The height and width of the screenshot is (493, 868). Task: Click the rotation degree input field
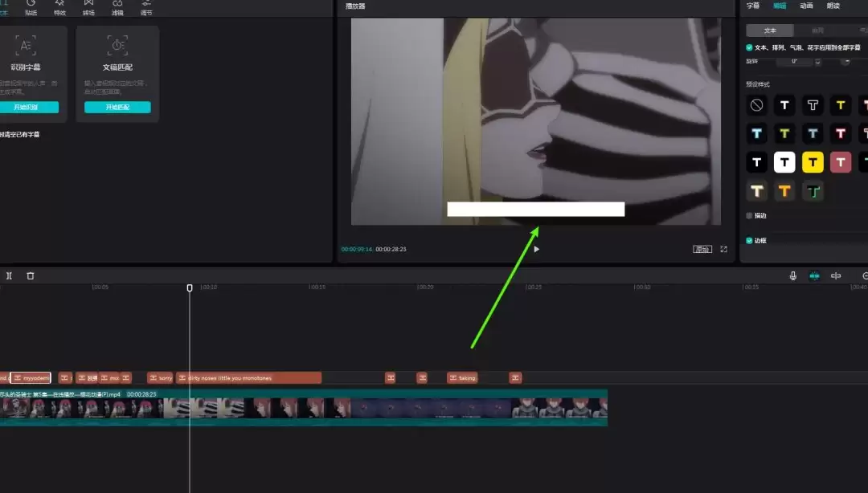pos(794,61)
